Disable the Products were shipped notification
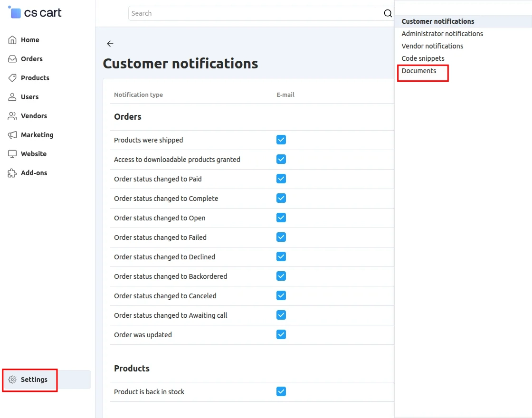 point(281,140)
